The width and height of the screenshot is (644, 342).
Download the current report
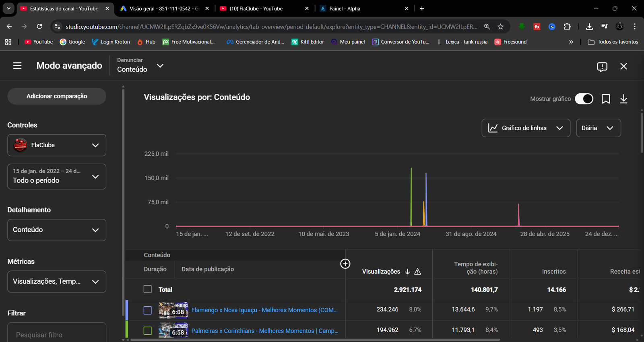[x=623, y=99]
